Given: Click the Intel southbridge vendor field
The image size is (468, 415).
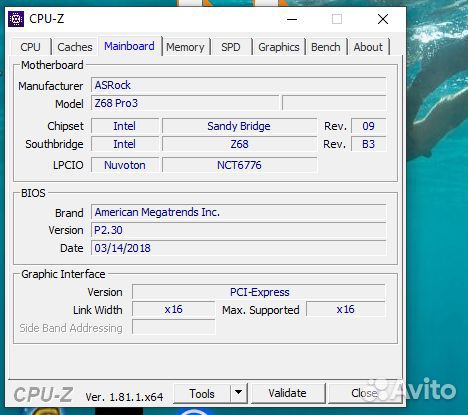Looking at the screenshot, I should coord(125,144).
